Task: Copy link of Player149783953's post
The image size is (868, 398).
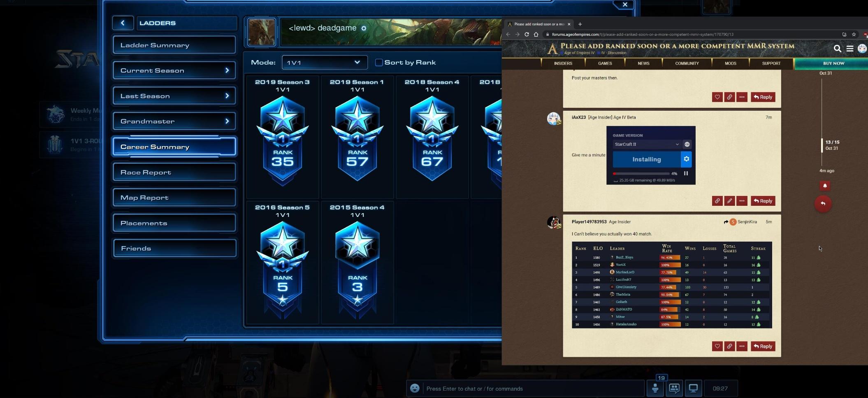Action: (x=729, y=346)
